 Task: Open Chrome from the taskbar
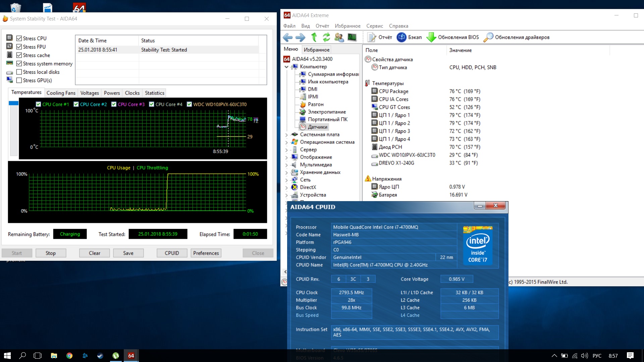(69, 356)
